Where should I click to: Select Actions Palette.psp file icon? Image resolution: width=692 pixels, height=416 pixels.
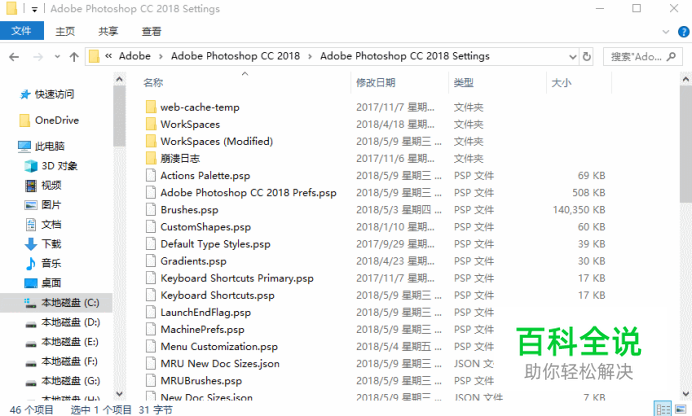(x=151, y=175)
